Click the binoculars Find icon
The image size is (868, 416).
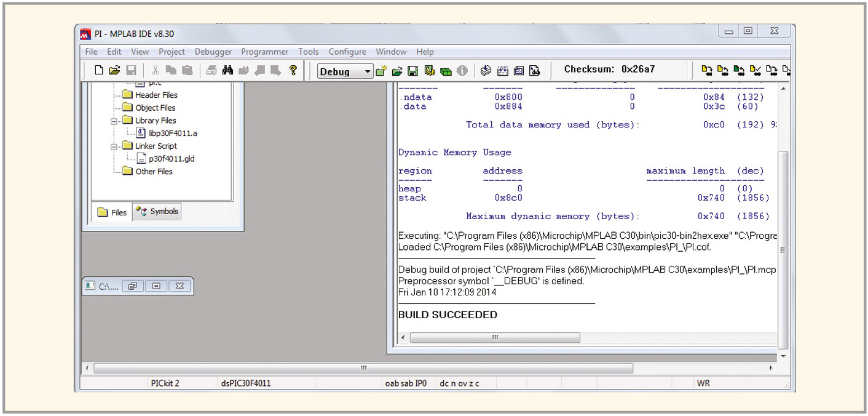click(227, 71)
